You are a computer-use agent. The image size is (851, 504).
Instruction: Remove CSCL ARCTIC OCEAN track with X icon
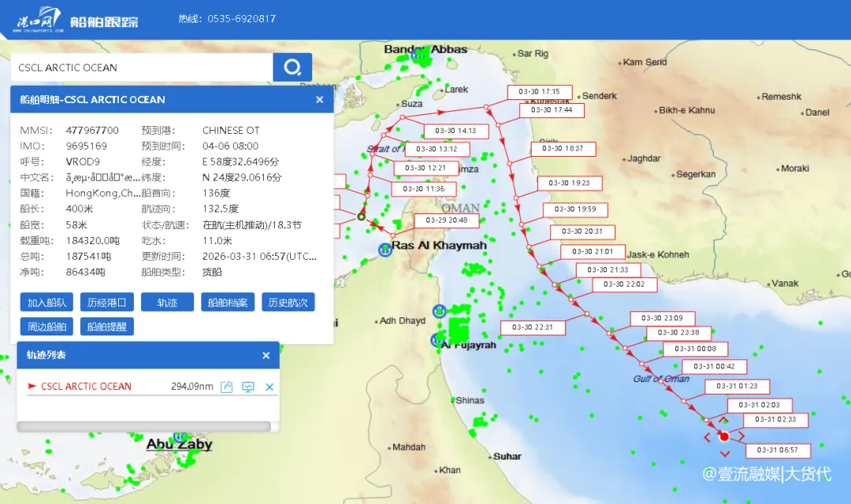point(269,387)
